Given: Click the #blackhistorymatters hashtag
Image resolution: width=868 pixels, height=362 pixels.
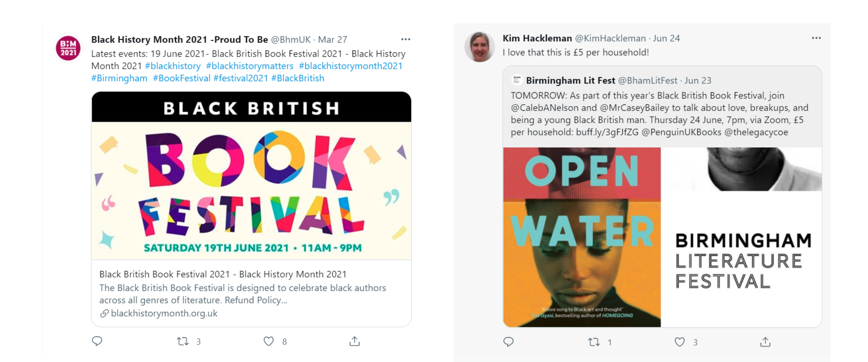Looking at the screenshot, I should coord(249,66).
